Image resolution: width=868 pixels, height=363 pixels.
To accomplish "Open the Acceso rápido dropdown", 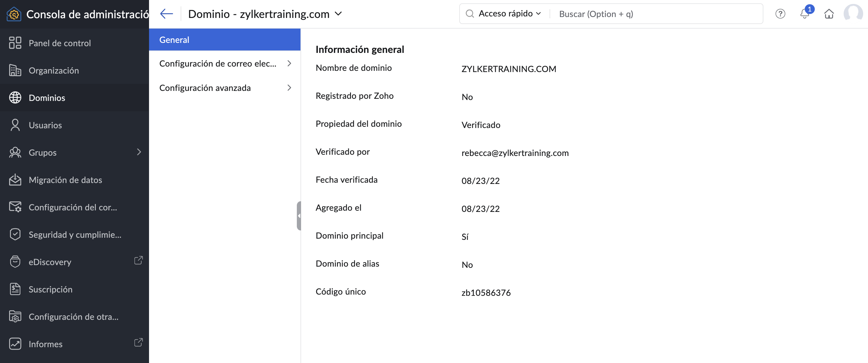I will pyautogui.click(x=509, y=14).
